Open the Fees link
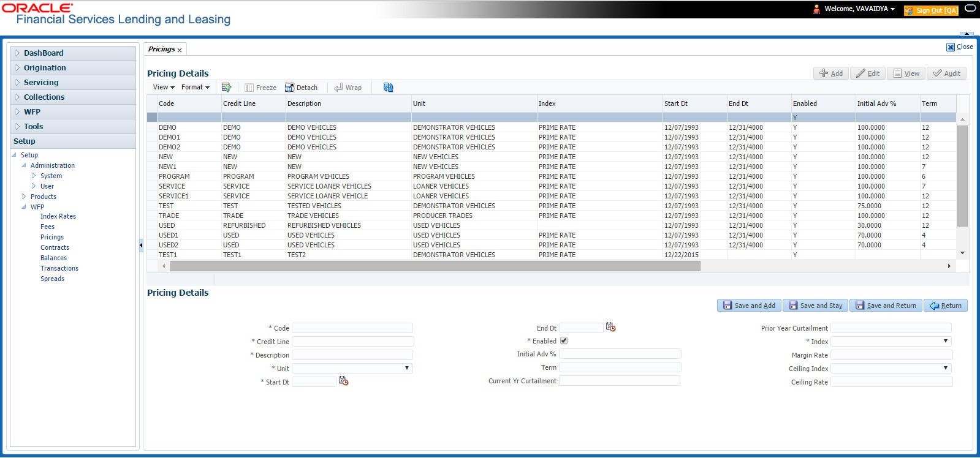Screen dimensions: 980x458 (47, 227)
